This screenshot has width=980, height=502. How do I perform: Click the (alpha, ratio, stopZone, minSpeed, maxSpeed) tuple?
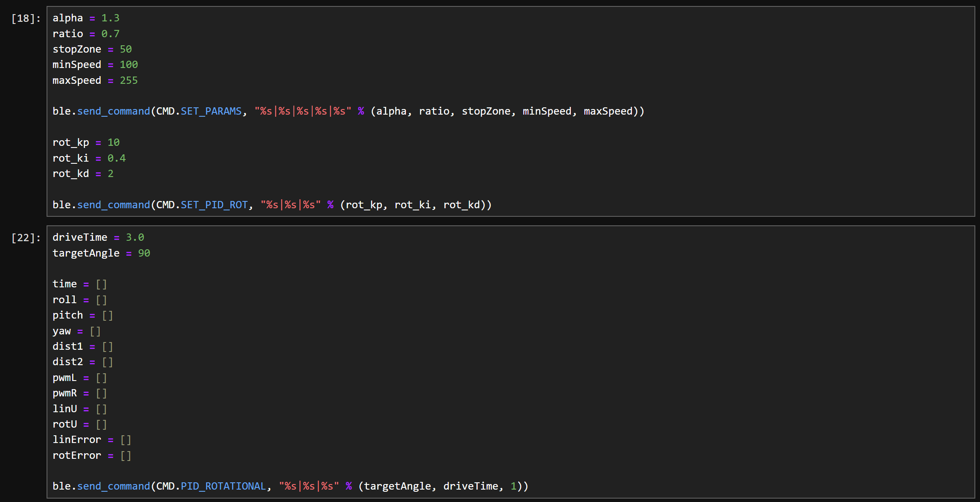[504, 111]
